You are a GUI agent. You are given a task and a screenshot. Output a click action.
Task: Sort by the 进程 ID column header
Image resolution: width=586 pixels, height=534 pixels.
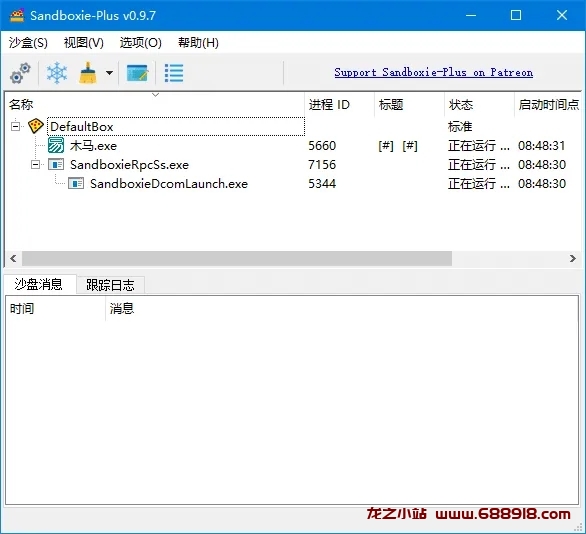339,104
